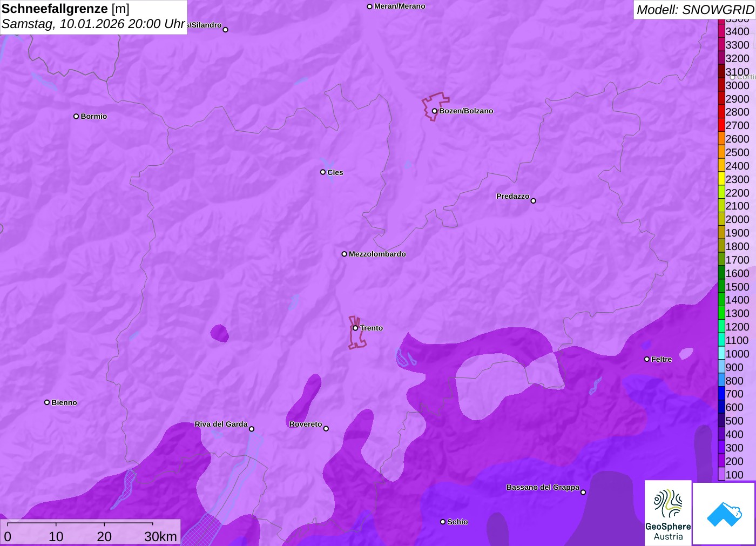Viewport: 756px width, 546px height.
Task: Click the 3200 m magenta legend swatch
Action: click(721, 58)
